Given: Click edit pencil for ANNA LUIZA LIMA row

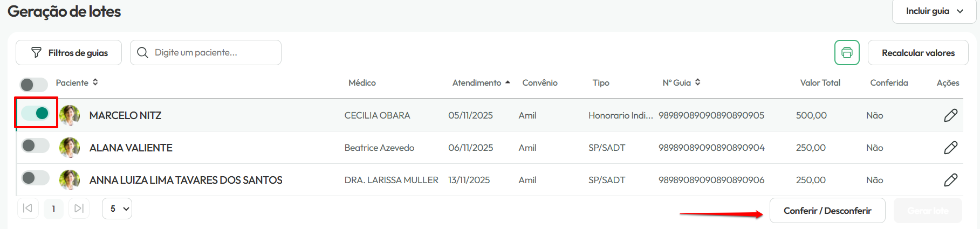Looking at the screenshot, I should click(950, 180).
